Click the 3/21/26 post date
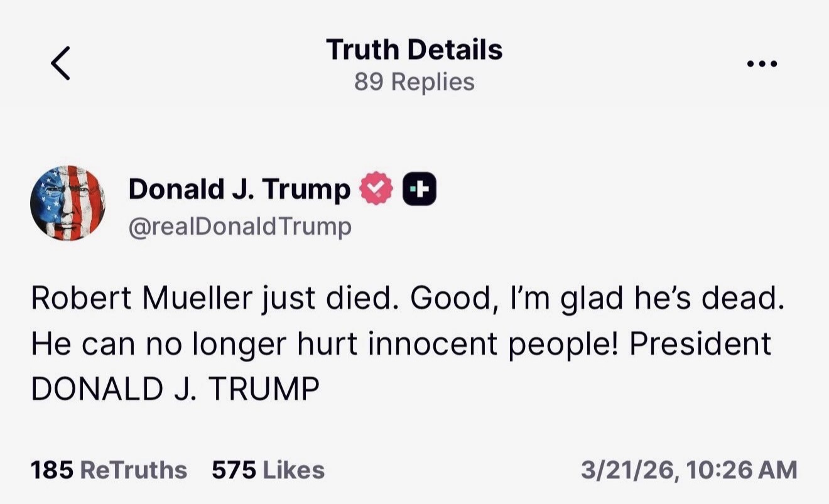Image resolution: width=829 pixels, height=504 pixels. [629, 469]
